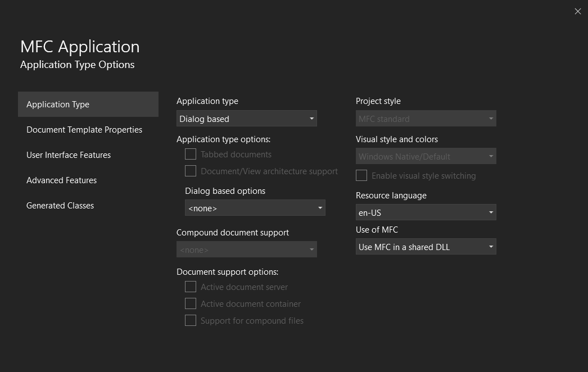
Task: Click the MFC Application title
Action: (80, 47)
